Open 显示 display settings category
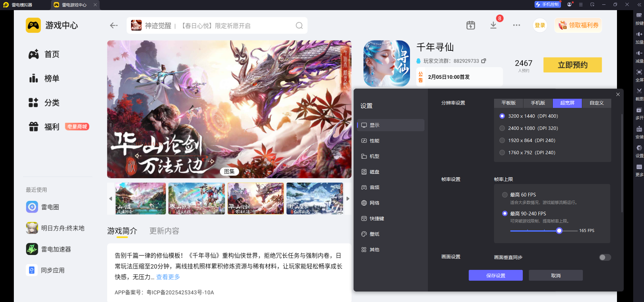The height and width of the screenshot is (302, 644). 391,125
